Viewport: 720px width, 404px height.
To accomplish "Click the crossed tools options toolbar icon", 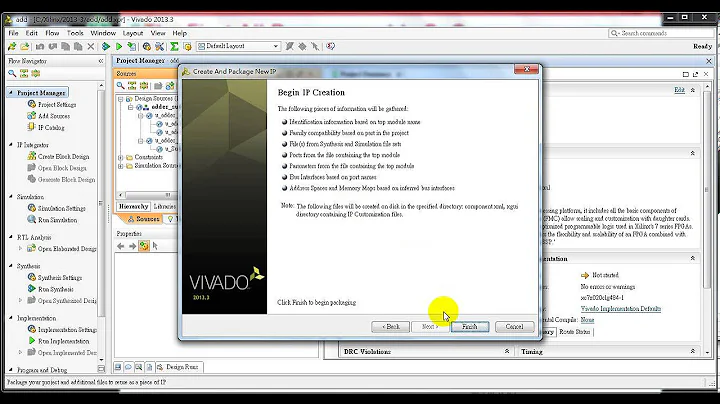I will coord(159,46).
